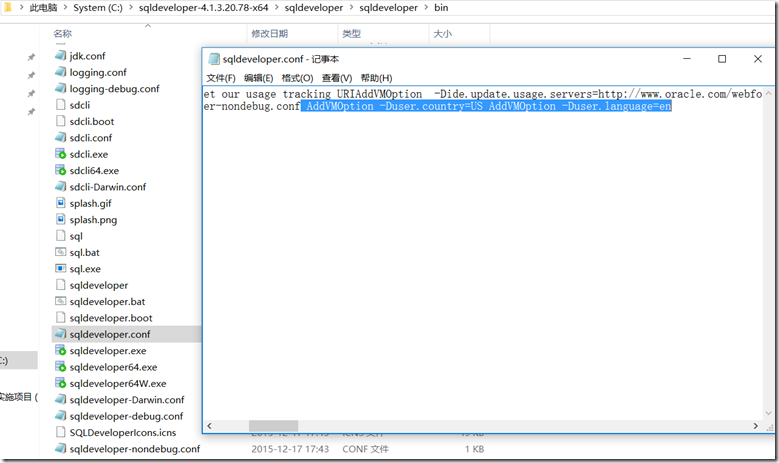Screen dimensions: 779x463
Task: Click the Notepad title bar icon
Action: pyautogui.click(x=214, y=59)
